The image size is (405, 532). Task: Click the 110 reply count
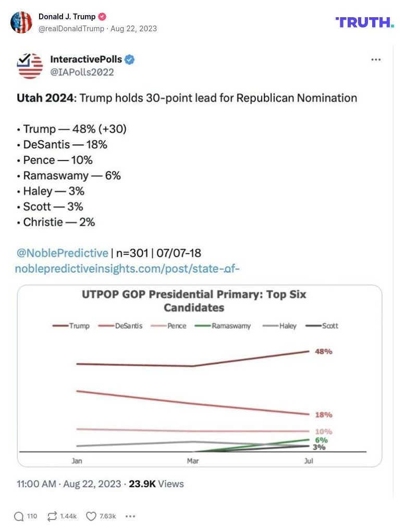point(32,516)
